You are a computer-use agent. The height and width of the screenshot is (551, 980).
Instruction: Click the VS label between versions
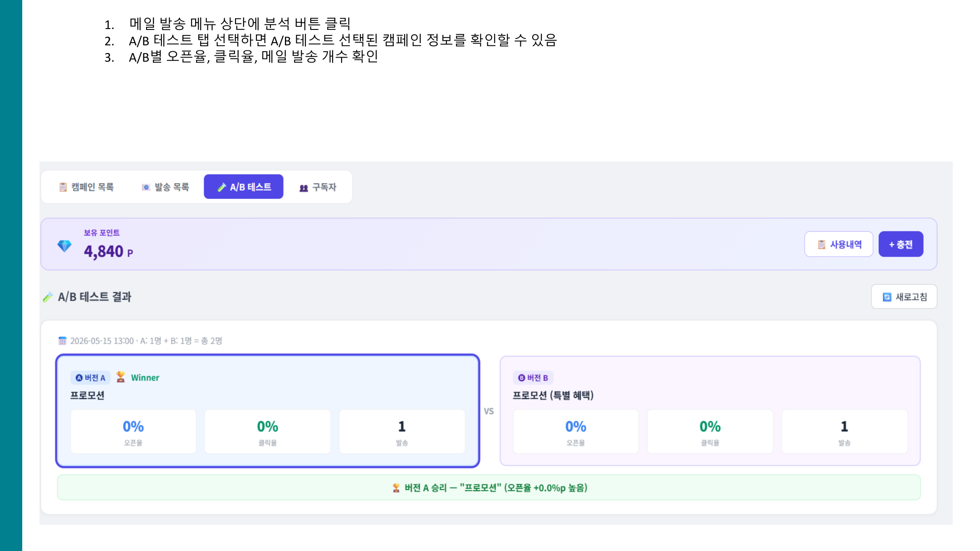[489, 411]
